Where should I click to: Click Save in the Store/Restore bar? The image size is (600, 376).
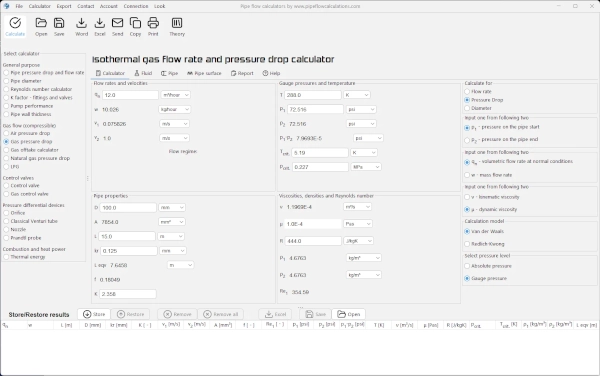[x=316, y=314]
